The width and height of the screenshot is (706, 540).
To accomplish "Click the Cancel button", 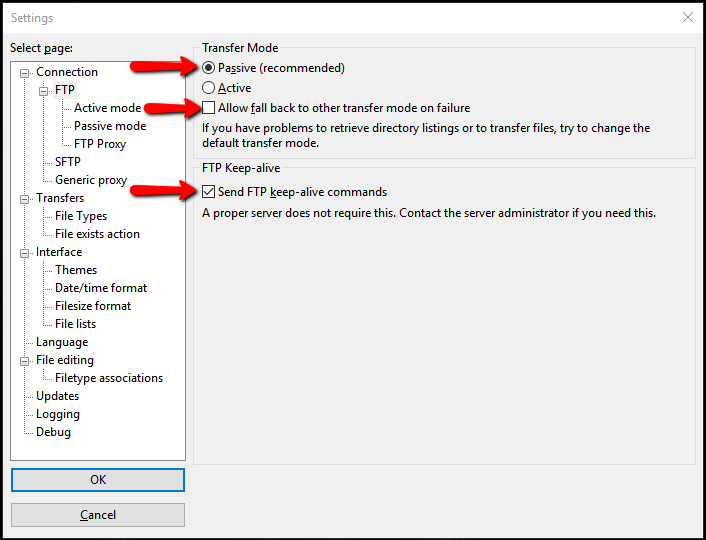I will [x=98, y=515].
